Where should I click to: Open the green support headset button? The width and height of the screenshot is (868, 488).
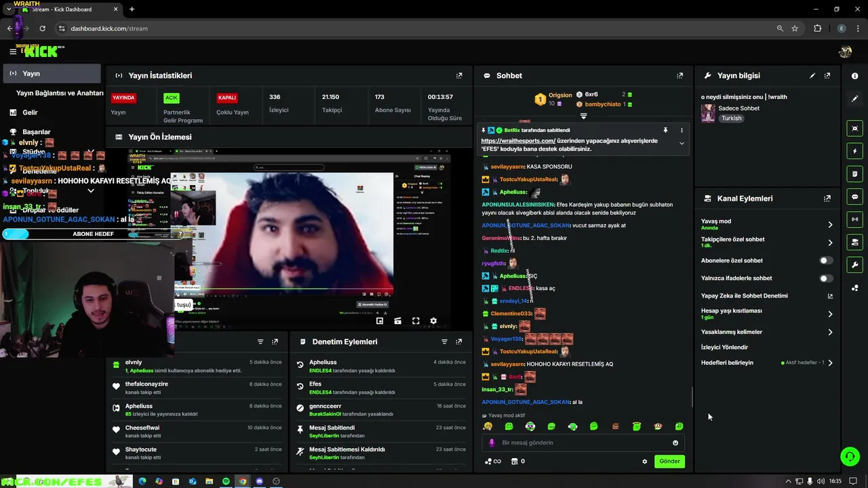coord(850,456)
